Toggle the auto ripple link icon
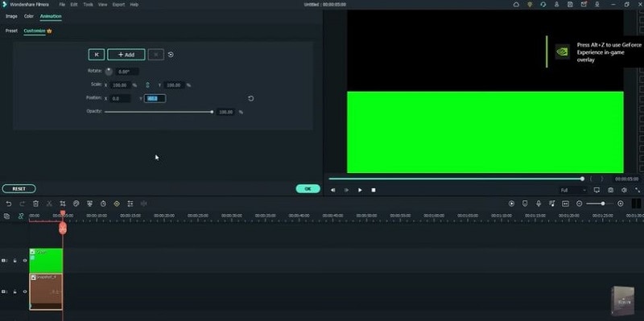The width and height of the screenshot is (644, 321). [21, 216]
